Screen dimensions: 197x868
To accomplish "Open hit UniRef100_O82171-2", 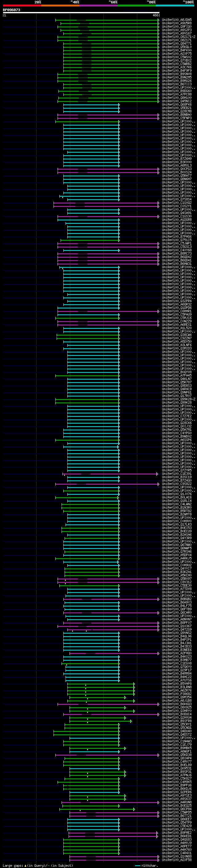I will coord(179,37).
